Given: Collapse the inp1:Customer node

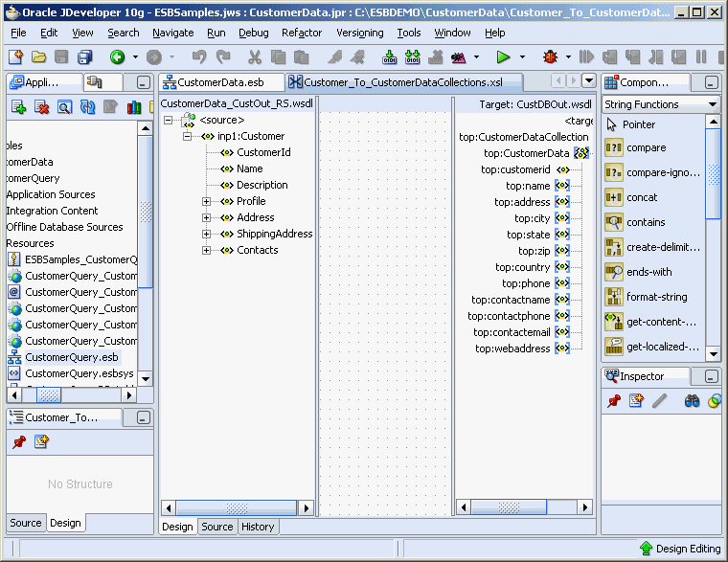Looking at the screenshot, I should pos(187,137).
